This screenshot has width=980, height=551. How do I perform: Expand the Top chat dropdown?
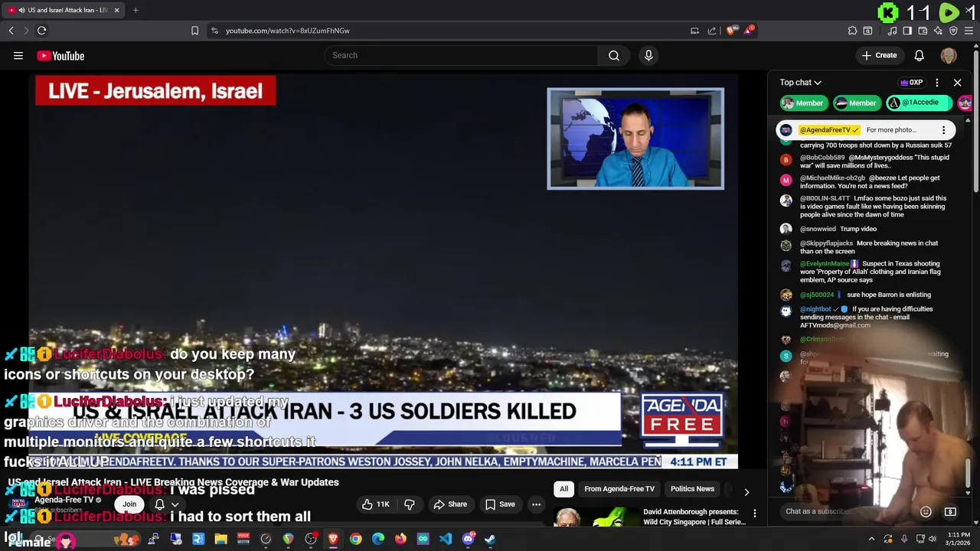(x=800, y=83)
